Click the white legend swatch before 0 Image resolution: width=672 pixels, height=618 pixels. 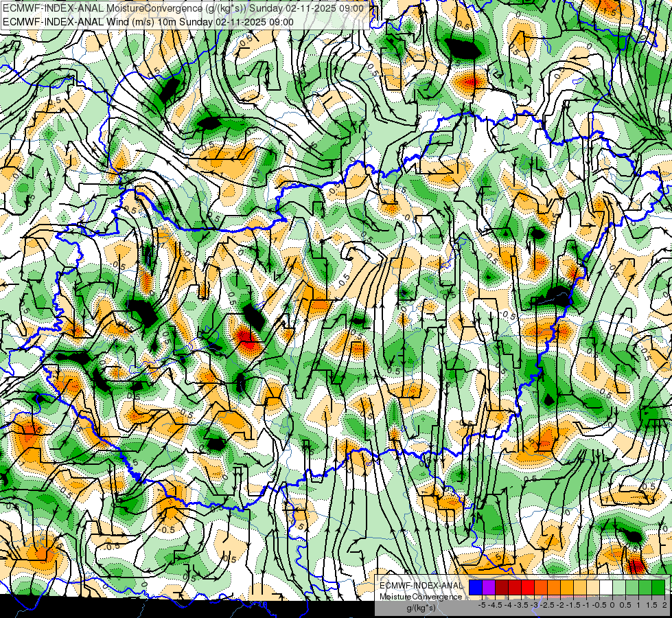(x=606, y=587)
